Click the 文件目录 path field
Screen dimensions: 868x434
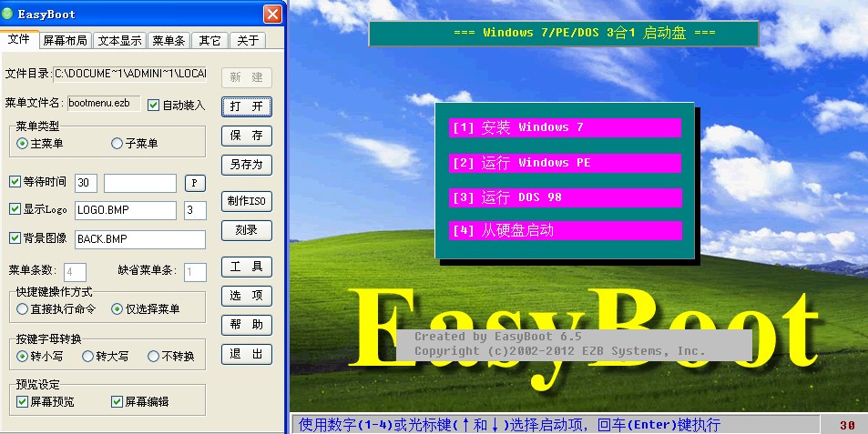[130, 74]
